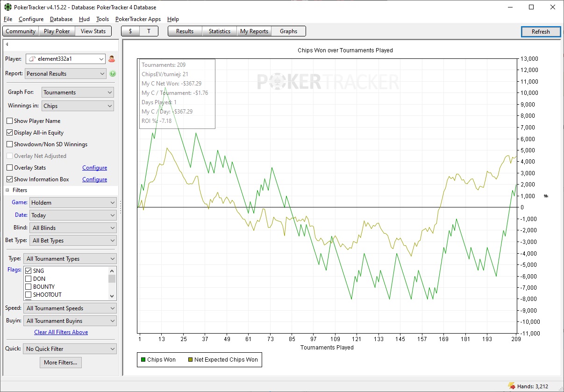Expand the Blind filter dropdown
Screen dimensions: 564x392
pos(73,228)
